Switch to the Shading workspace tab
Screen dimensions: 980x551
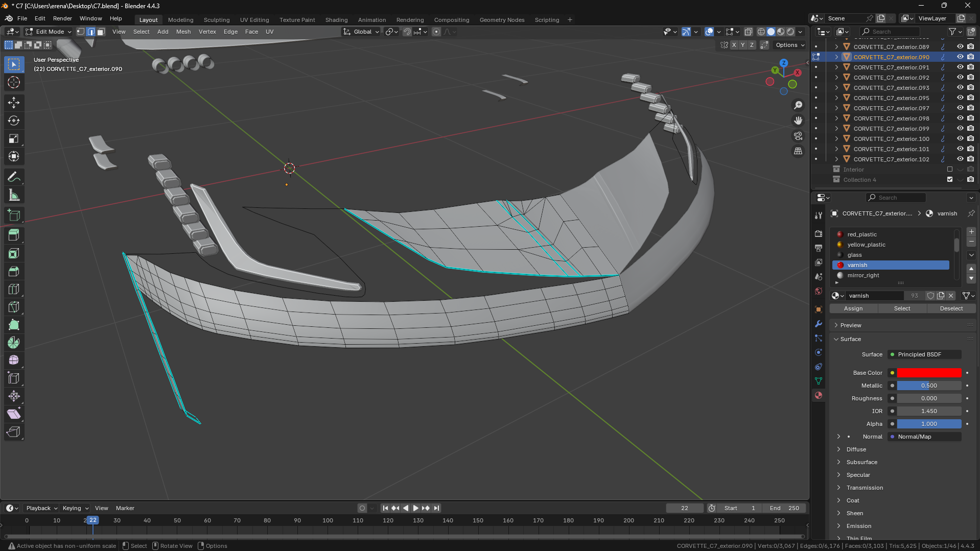(336, 20)
